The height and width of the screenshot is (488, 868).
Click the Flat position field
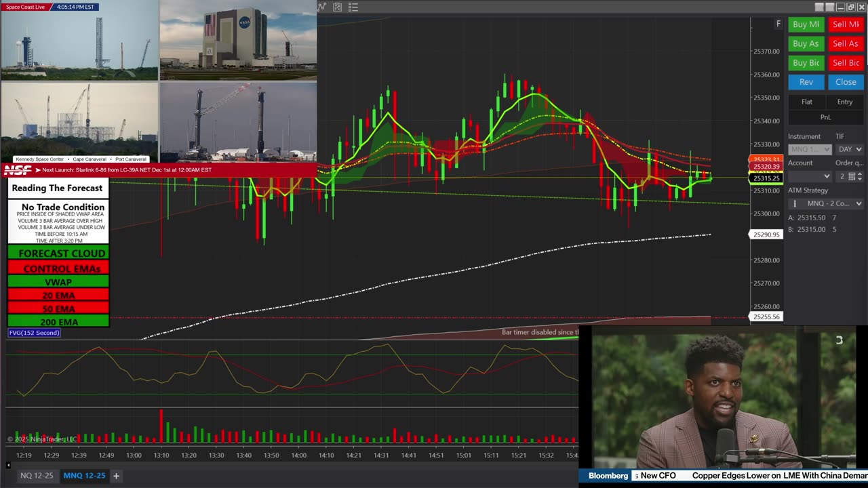pyautogui.click(x=806, y=102)
